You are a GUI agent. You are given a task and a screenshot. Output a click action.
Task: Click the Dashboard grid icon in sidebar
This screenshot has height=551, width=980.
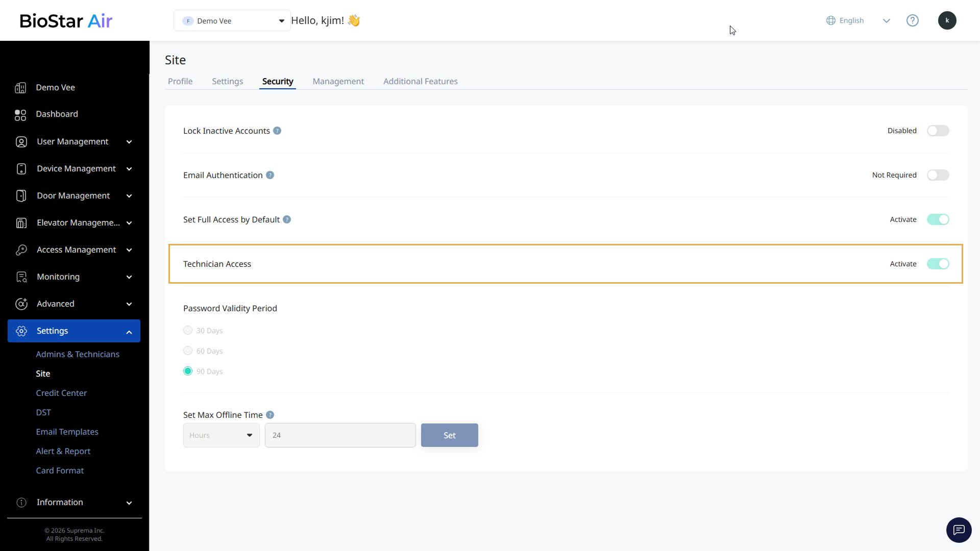coord(20,115)
